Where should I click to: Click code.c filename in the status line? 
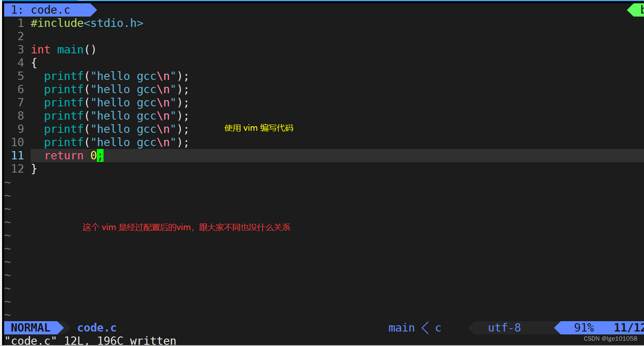pyautogui.click(x=97, y=328)
